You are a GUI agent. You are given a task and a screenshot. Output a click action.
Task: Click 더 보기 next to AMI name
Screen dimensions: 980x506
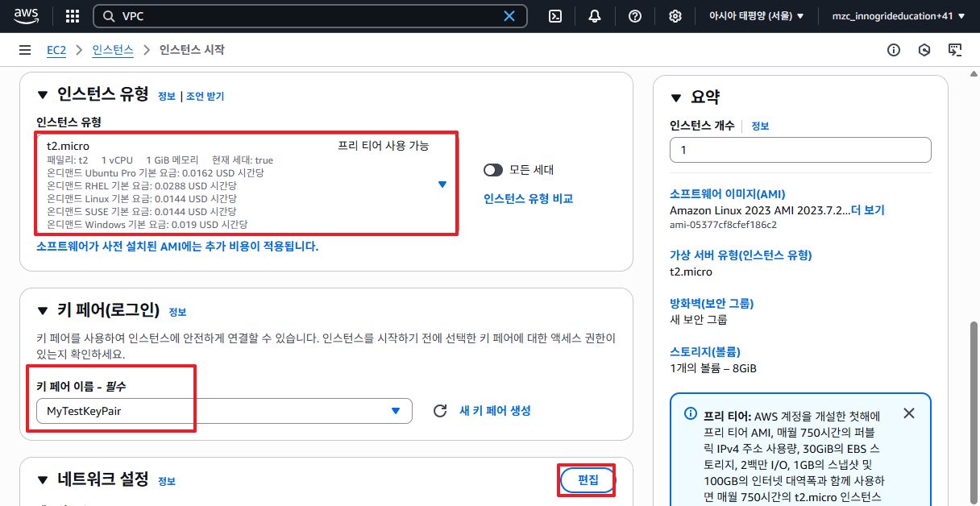tap(867, 210)
